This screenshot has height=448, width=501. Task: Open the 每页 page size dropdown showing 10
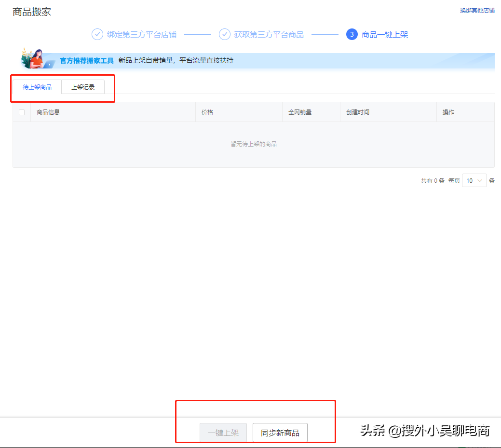pos(474,180)
